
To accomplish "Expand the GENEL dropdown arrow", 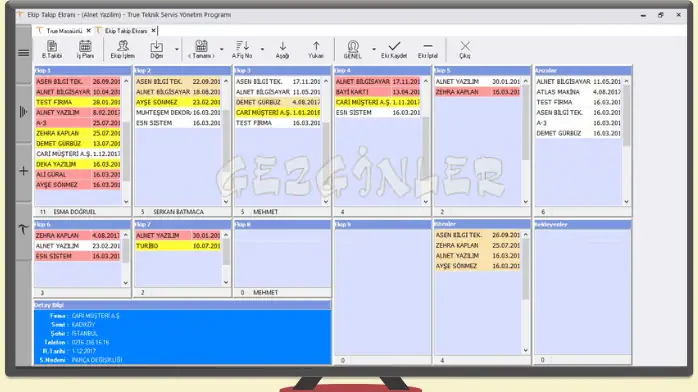I will pos(373,49).
